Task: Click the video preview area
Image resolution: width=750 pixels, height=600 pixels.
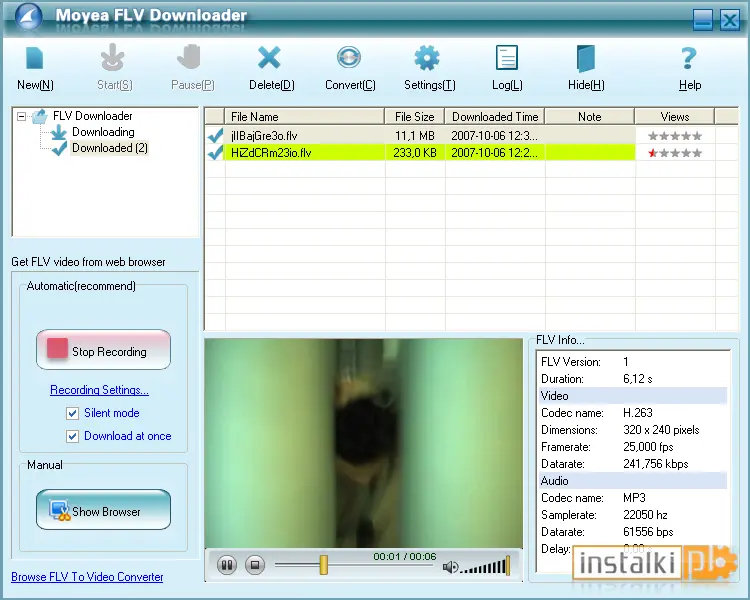Action: click(x=364, y=443)
